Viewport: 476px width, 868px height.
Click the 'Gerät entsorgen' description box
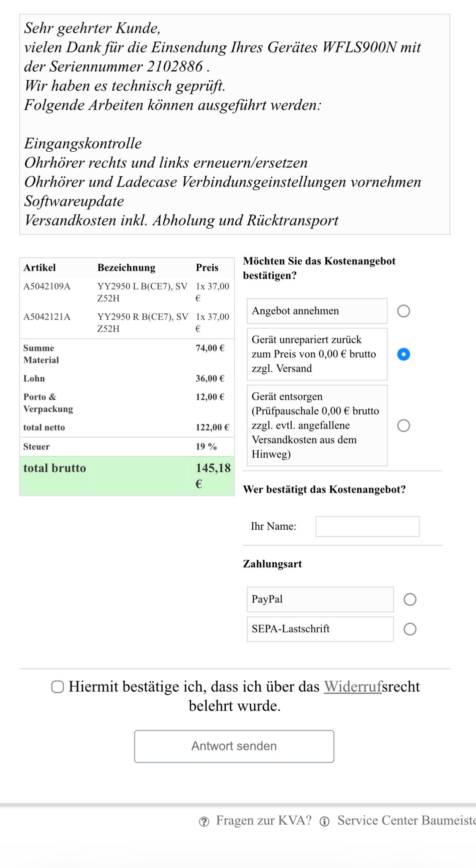click(x=317, y=425)
